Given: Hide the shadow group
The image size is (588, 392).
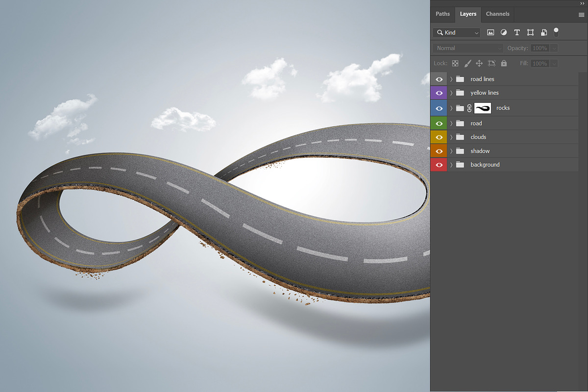Looking at the screenshot, I should [x=439, y=151].
